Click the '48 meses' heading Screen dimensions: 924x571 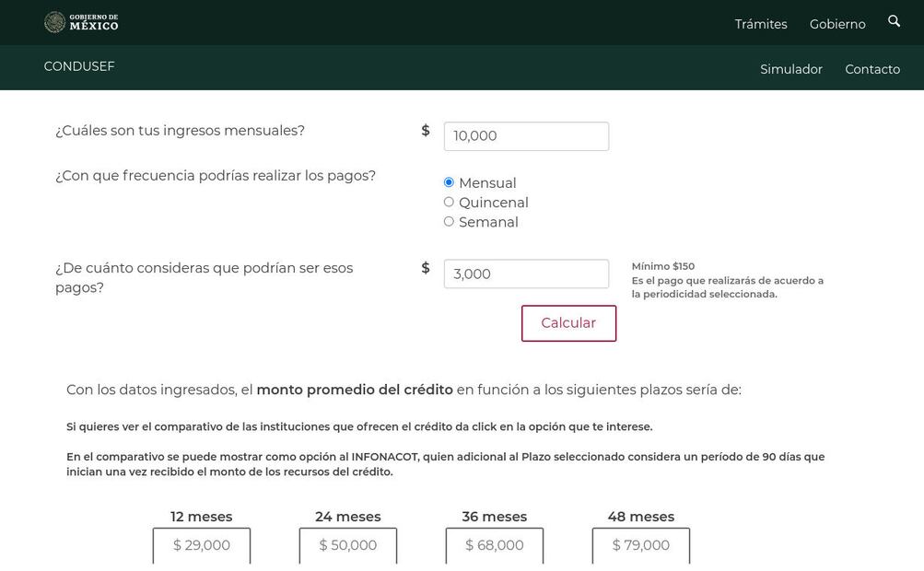(640, 517)
